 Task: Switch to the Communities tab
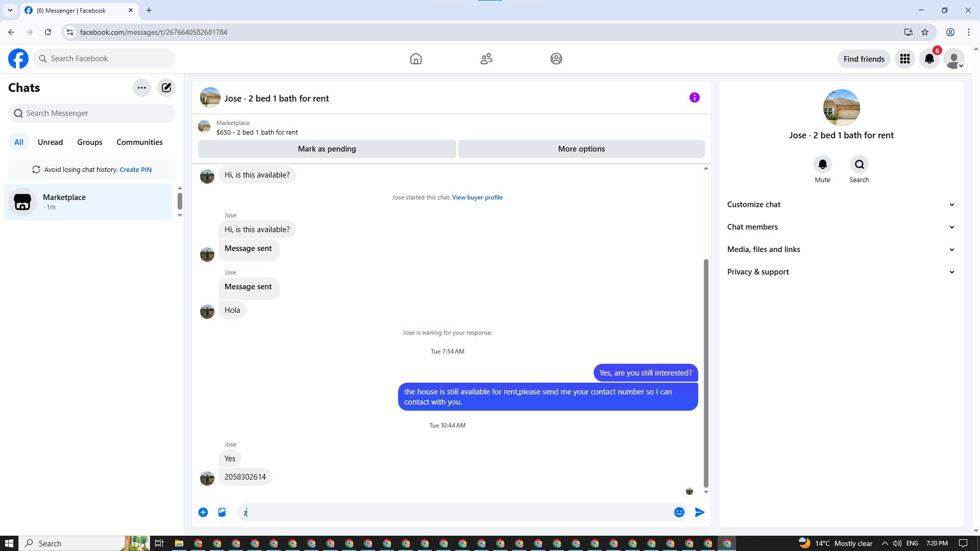pyautogui.click(x=139, y=142)
